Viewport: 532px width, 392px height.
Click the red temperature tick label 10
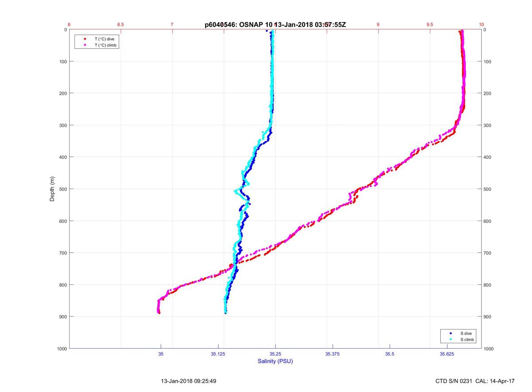point(481,25)
